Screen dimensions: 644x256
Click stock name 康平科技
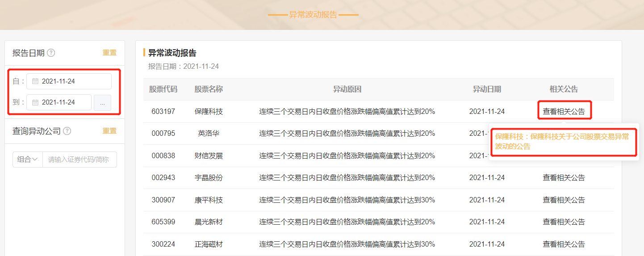(209, 200)
